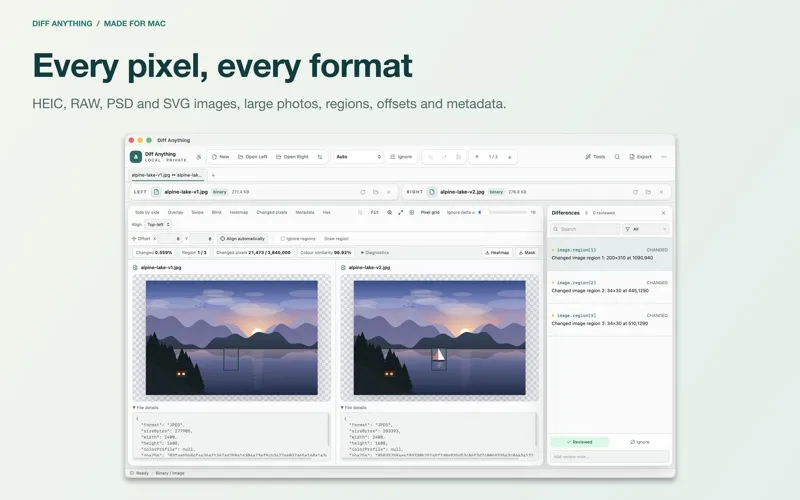Click the copy icon next to redo
Image resolution: width=800 pixels, height=500 pixels.
tap(458, 157)
